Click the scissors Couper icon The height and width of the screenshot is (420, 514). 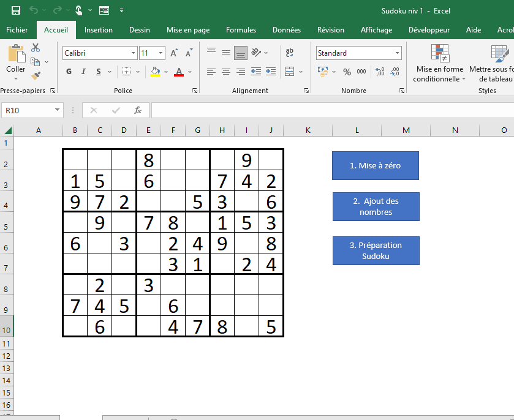[35, 47]
